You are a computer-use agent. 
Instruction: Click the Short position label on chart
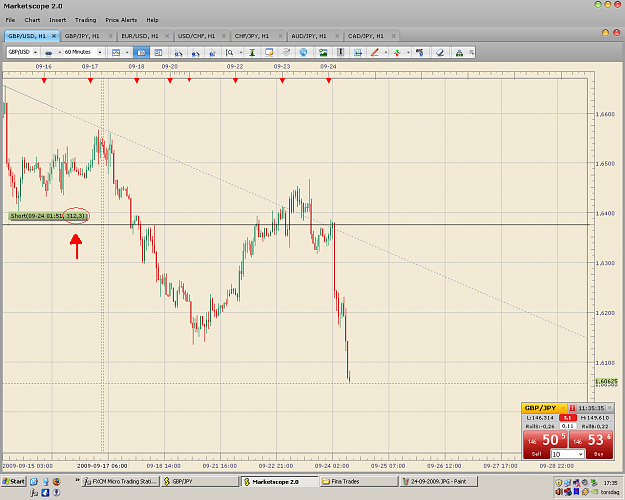48,216
